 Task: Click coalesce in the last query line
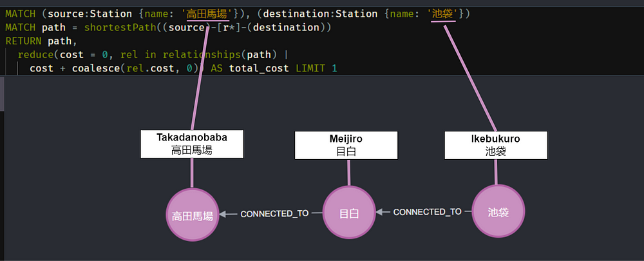[x=97, y=68]
